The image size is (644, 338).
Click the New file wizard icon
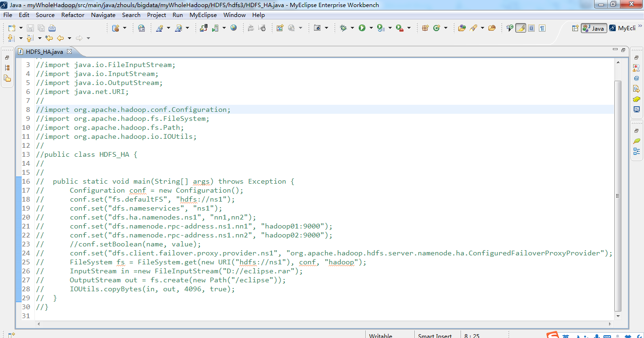tap(11, 28)
